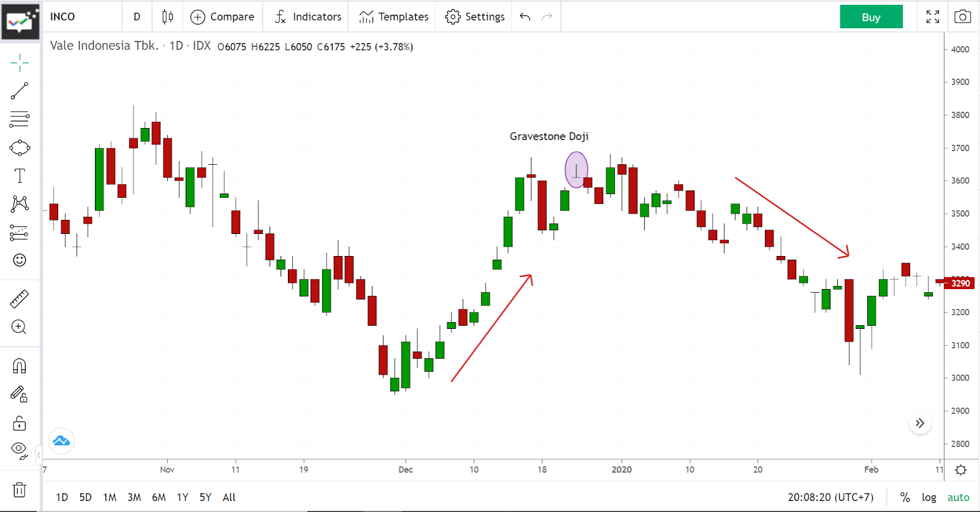
Task: Select the 6M time range
Action: point(159,497)
